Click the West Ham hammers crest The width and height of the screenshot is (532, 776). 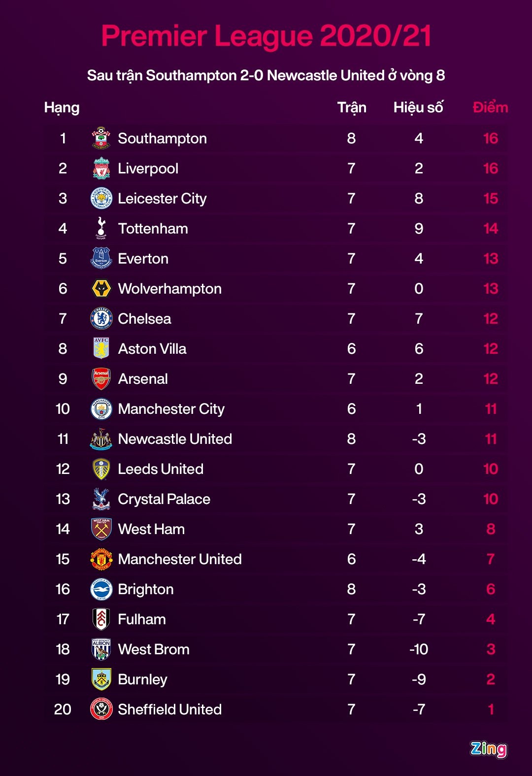click(x=101, y=529)
